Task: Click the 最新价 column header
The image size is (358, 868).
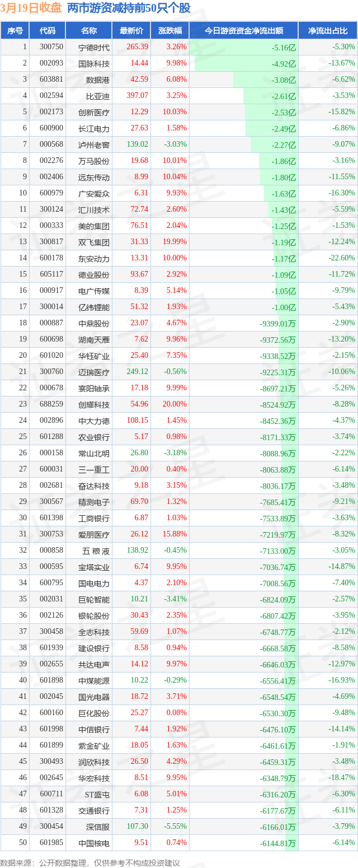Action: tap(131, 31)
